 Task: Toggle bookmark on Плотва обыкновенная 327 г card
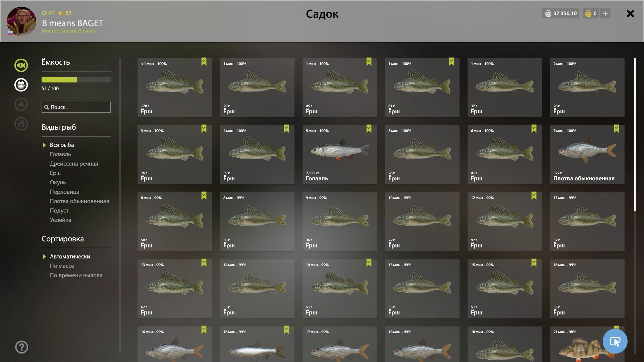pyautogui.click(x=616, y=129)
